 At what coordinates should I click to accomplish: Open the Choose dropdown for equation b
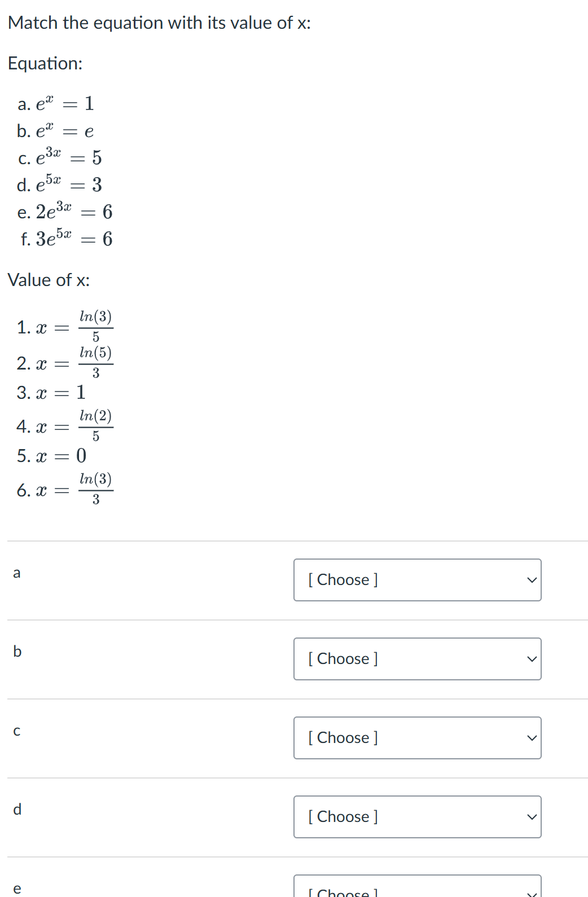416,658
